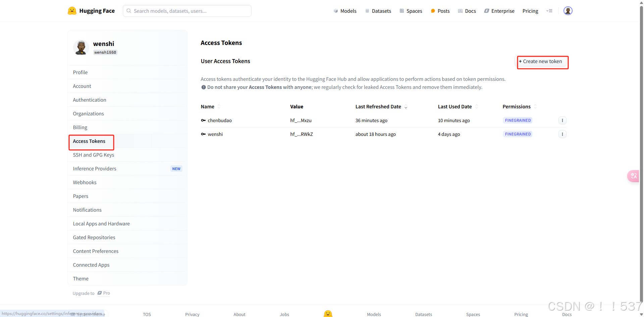Open the additional navigation menu icon
The width and height of the screenshot is (644, 317).
[x=549, y=11]
